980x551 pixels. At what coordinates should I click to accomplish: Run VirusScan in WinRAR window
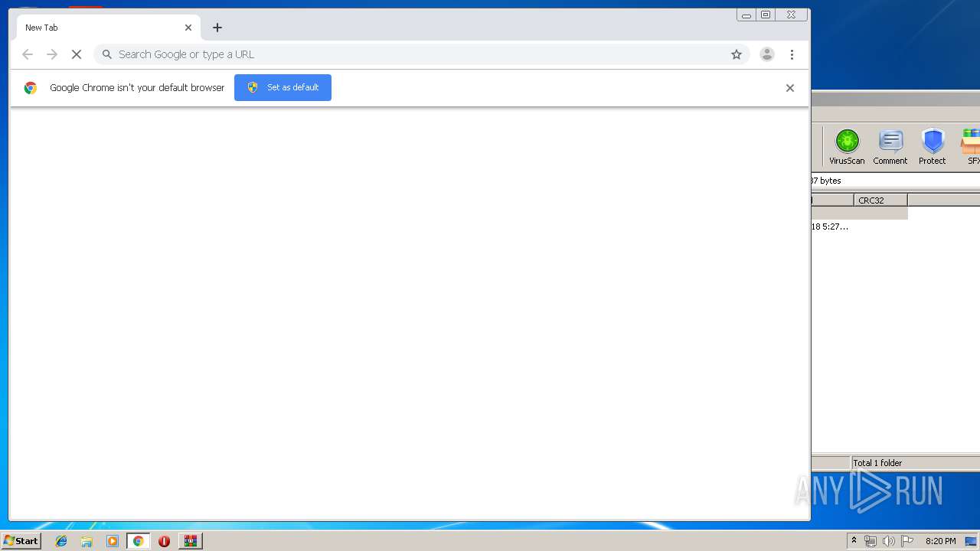coord(847,147)
